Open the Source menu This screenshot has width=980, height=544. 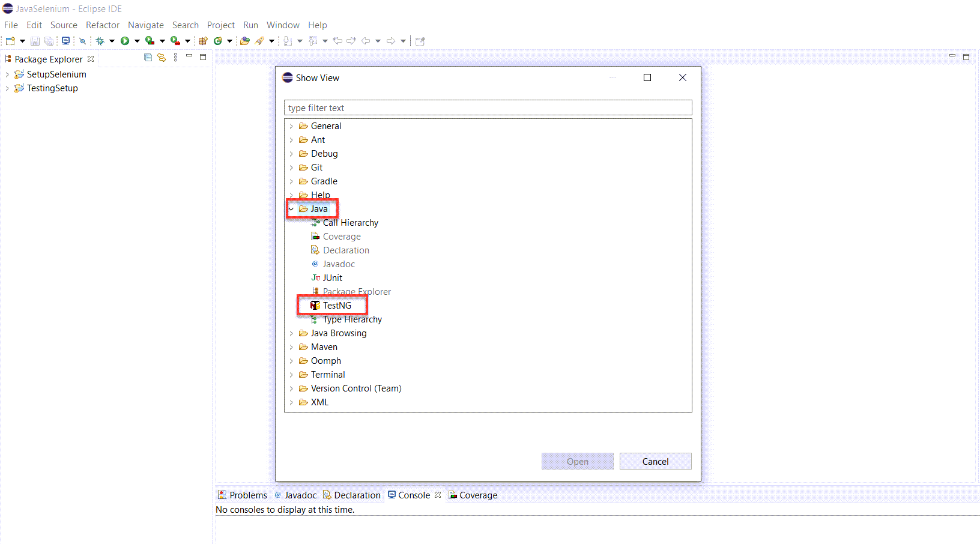tap(64, 25)
